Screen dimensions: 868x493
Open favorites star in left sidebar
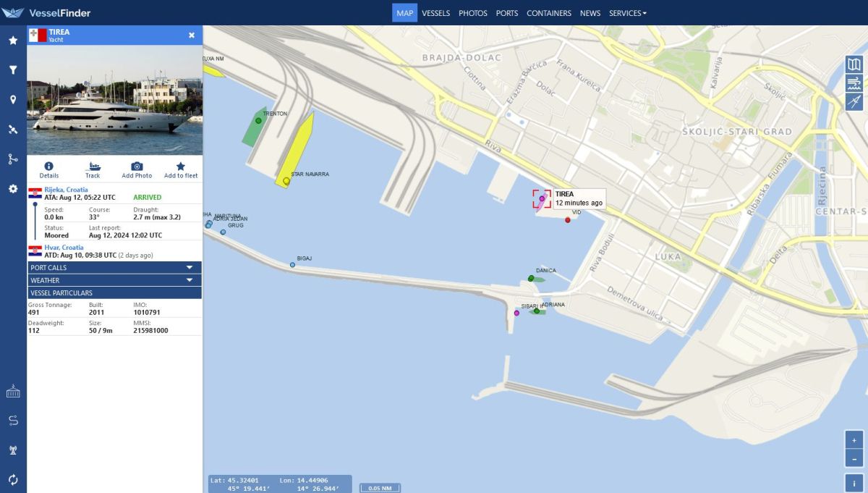[x=13, y=41]
